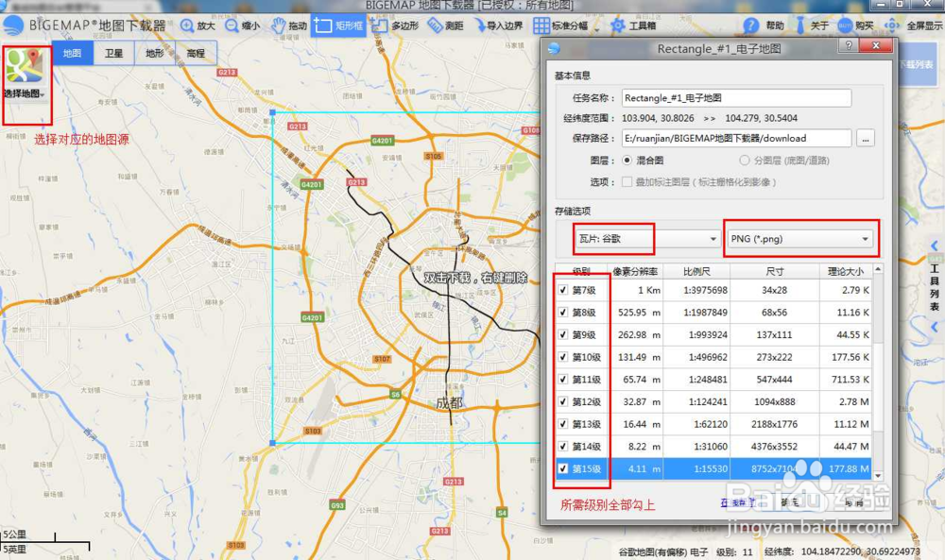Image resolution: width=945 pixels, height=560 pixels.
Task: Switch to the 高程 elevation tab
Action: tap(194, 53)
